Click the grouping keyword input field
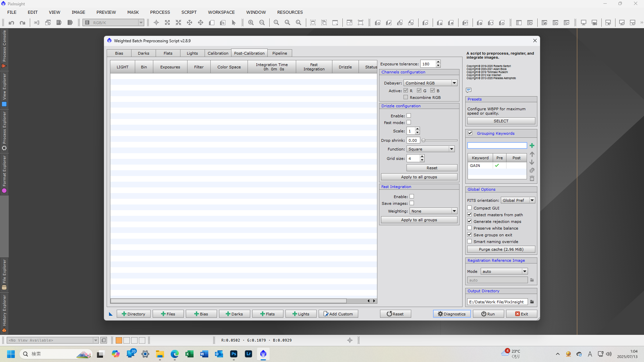 [497, 145]
